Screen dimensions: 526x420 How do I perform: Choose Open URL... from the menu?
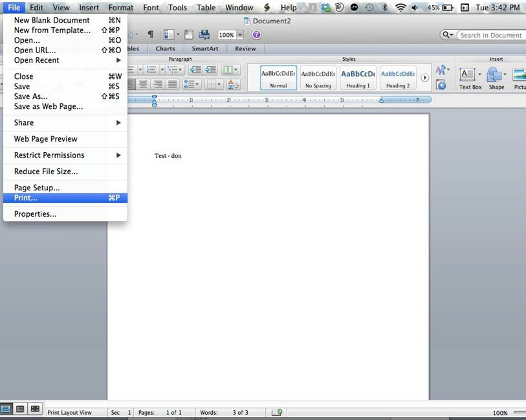tap(65, 50)
